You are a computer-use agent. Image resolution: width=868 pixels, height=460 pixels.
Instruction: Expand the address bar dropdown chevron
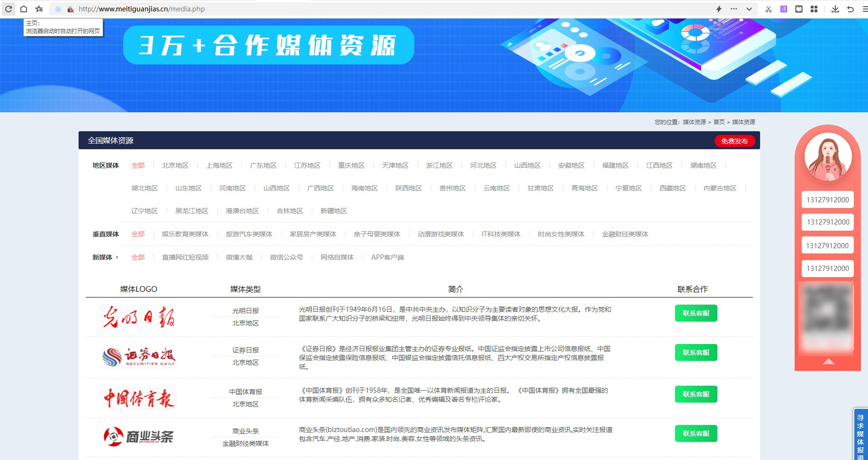click(x=749, y=9)
